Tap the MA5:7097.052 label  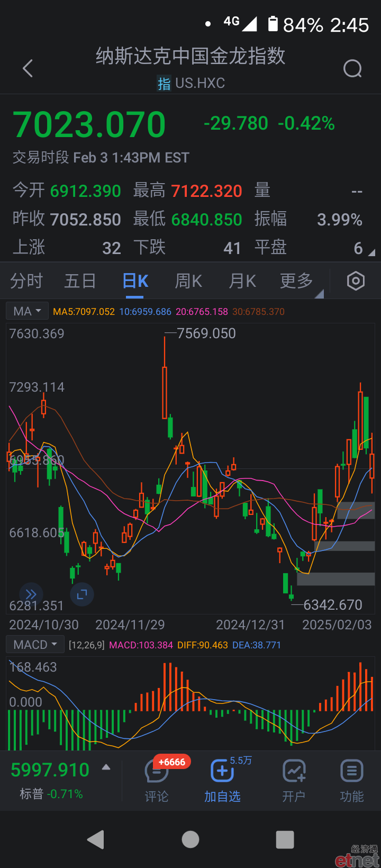pos(84,312)
